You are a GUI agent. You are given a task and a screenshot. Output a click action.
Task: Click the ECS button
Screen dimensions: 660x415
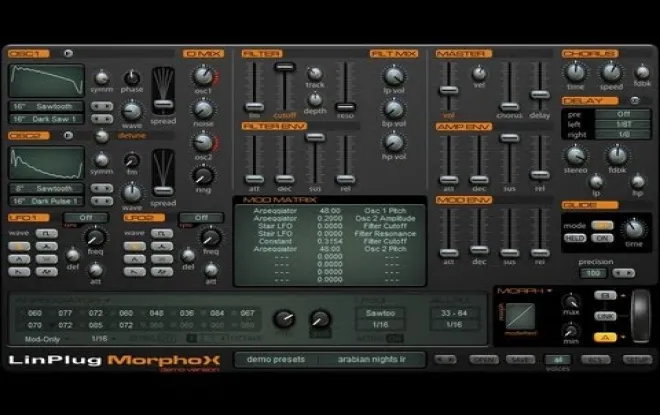pos(595,360)
